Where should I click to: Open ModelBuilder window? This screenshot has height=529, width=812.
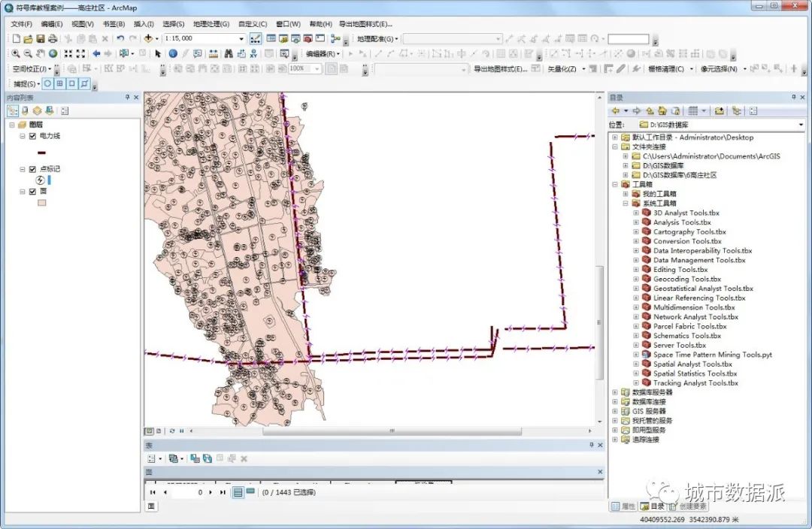335,38
